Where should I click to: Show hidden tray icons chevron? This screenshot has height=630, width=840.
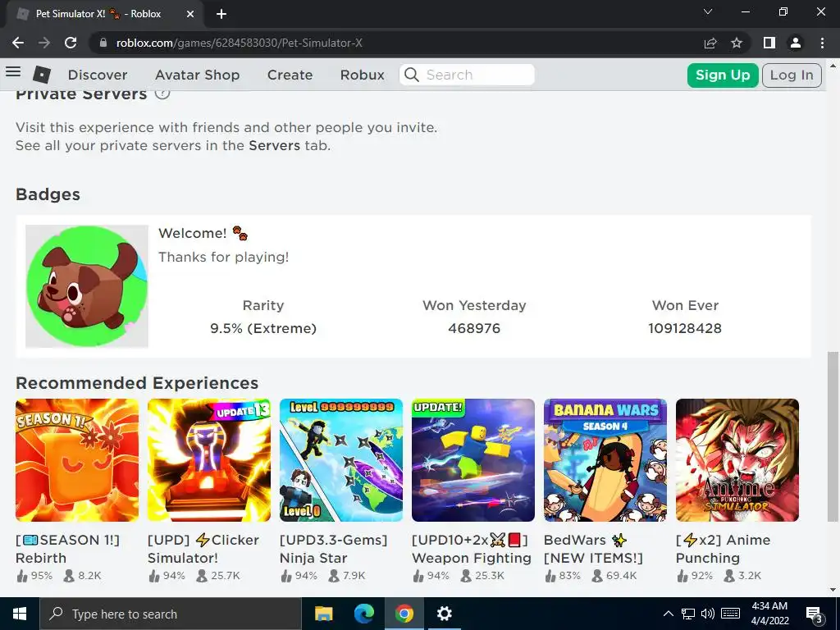[x=668, y=614]
